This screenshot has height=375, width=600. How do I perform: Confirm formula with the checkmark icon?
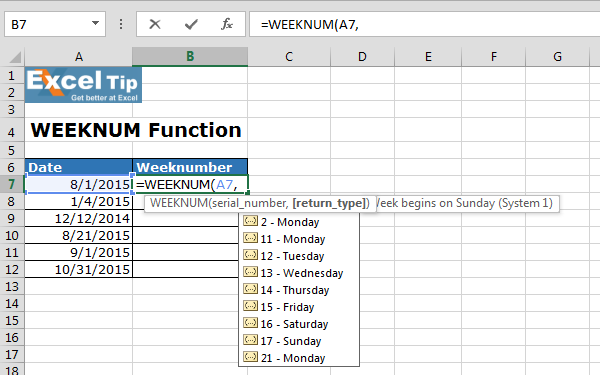(191, 24)
